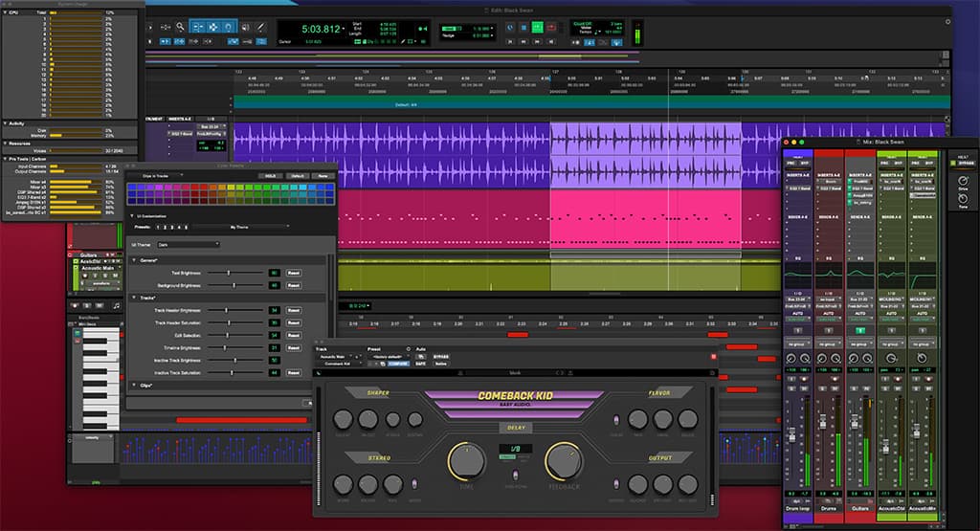
Task: Select the Selector tool in the toolbar
Action: (x=213, y=27)
